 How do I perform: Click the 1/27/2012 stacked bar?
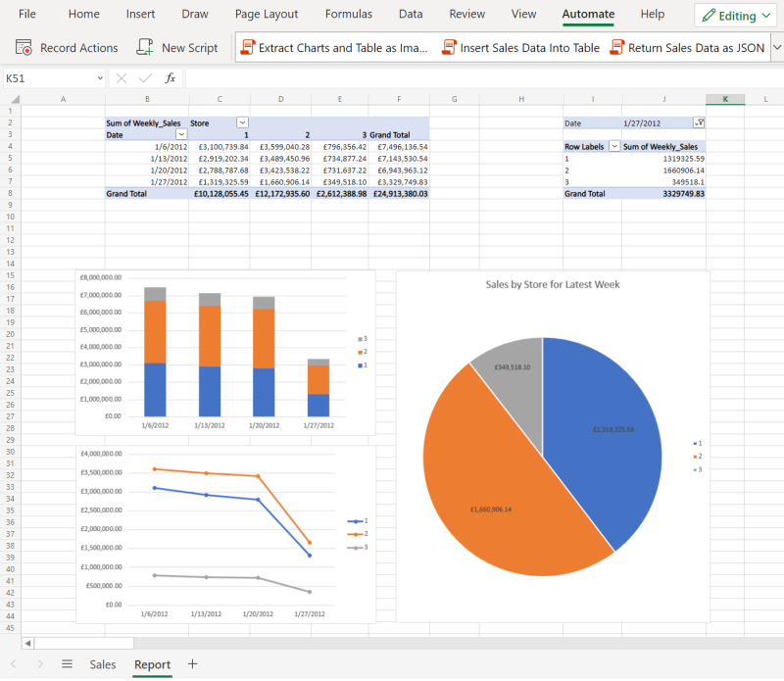click(318, 387)
